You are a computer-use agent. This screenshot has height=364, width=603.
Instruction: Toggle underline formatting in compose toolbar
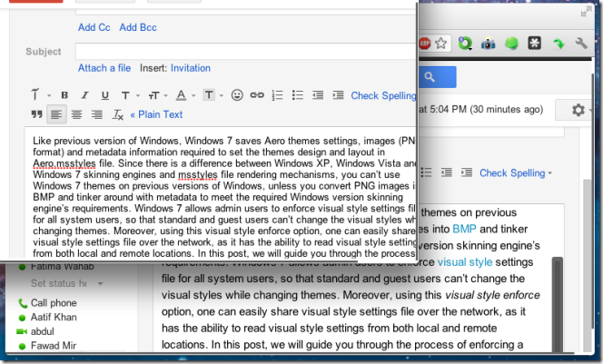pos(104,95)
